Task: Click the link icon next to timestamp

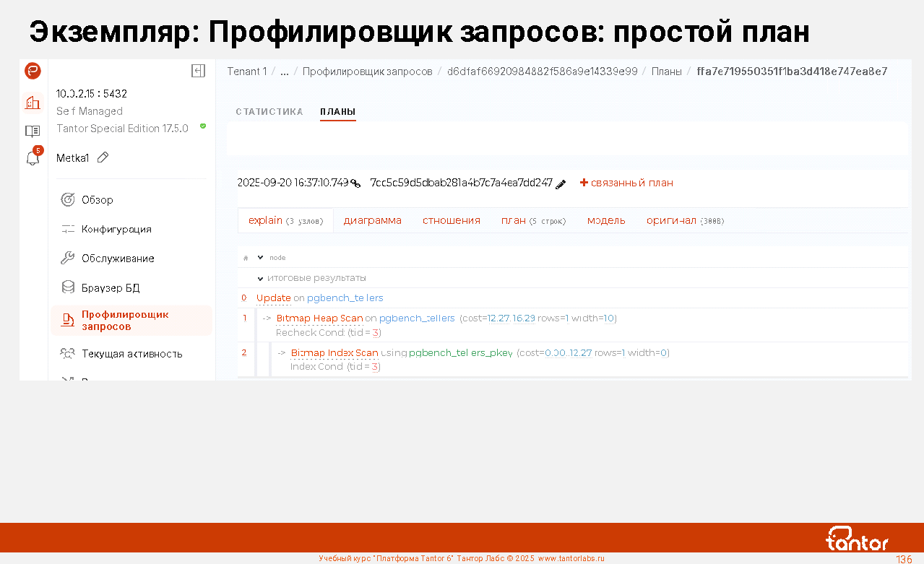Action: (355, 183)
